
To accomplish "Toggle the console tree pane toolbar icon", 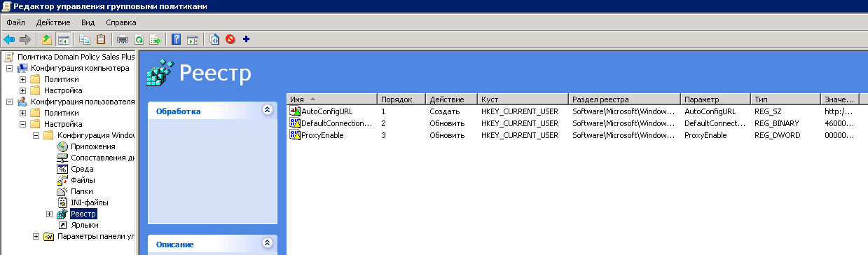I will click(x=63, y=39).
